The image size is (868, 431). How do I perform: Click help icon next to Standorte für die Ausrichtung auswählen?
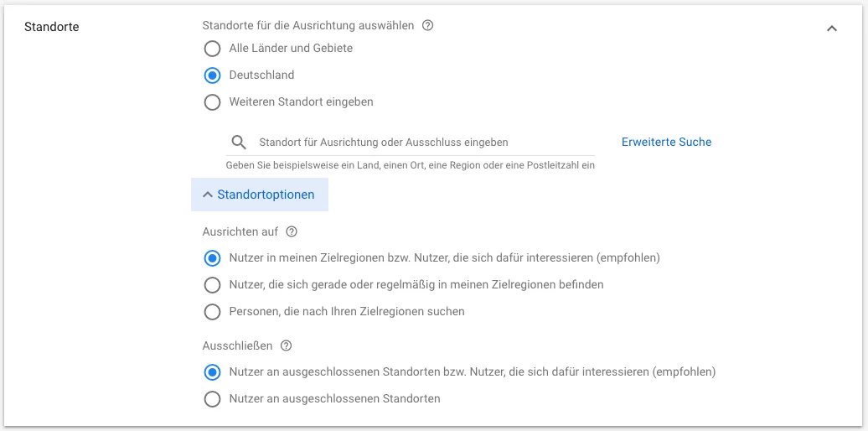[x=427, y=25]
